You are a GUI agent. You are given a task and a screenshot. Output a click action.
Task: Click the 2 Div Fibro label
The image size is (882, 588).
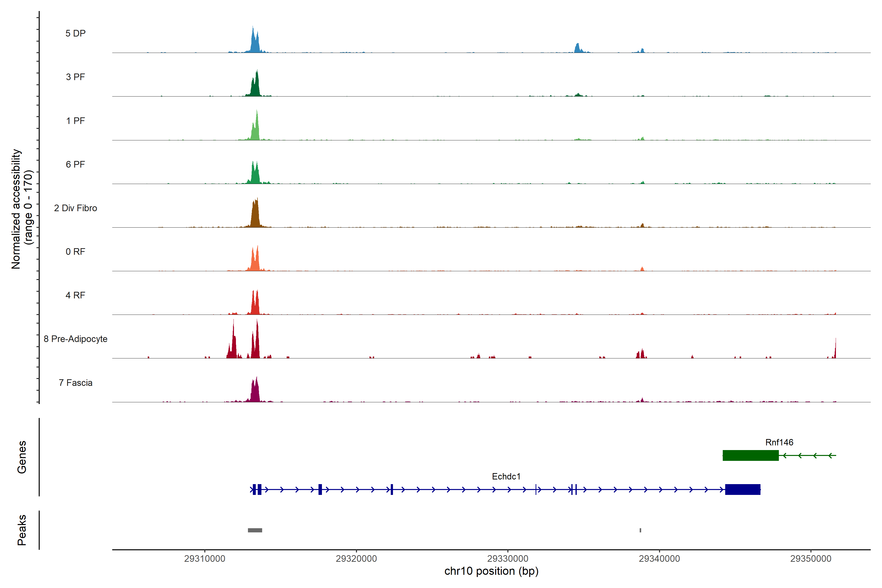pyautogui.click(x=75, y=208)
